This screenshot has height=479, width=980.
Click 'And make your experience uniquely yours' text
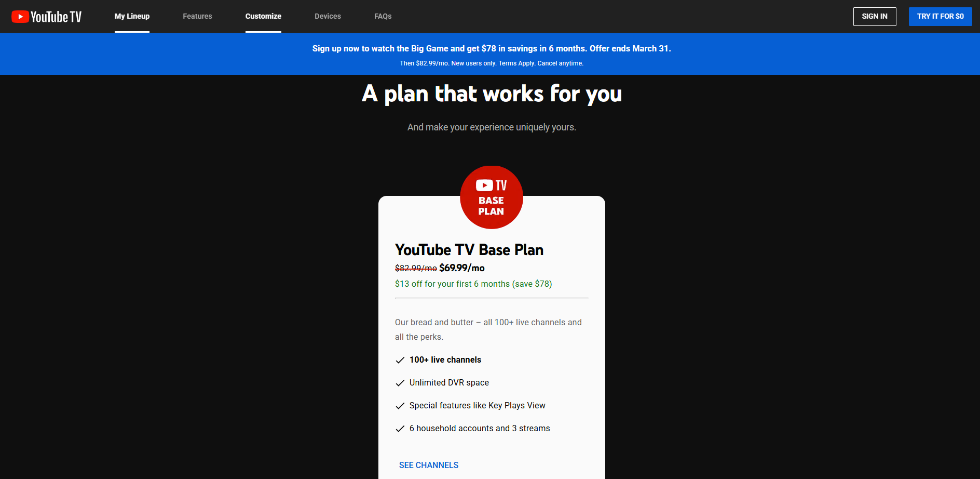pos(492,127)
